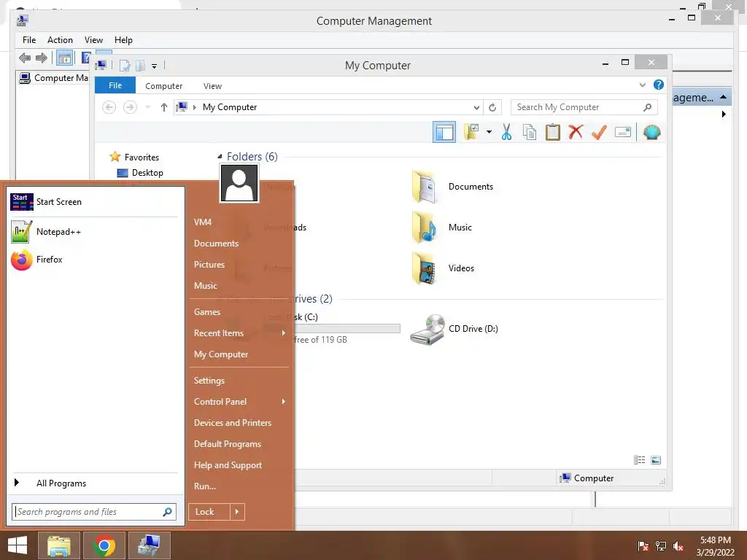
Task: Click the Paste clipboard icon
Action: tap(553, 132)
